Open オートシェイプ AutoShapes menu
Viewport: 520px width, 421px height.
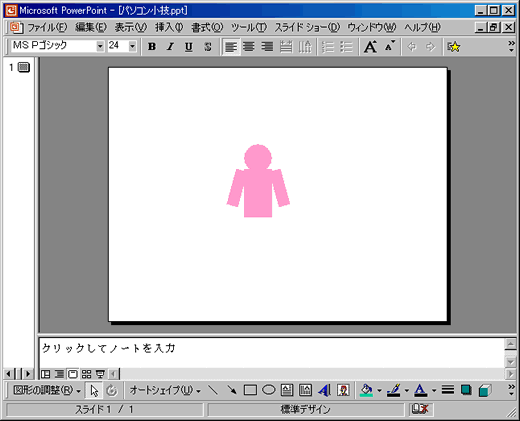[x=165, y=390]
